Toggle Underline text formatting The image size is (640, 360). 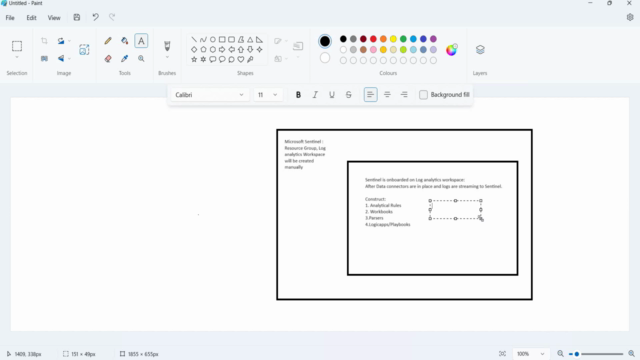point(332,95)
